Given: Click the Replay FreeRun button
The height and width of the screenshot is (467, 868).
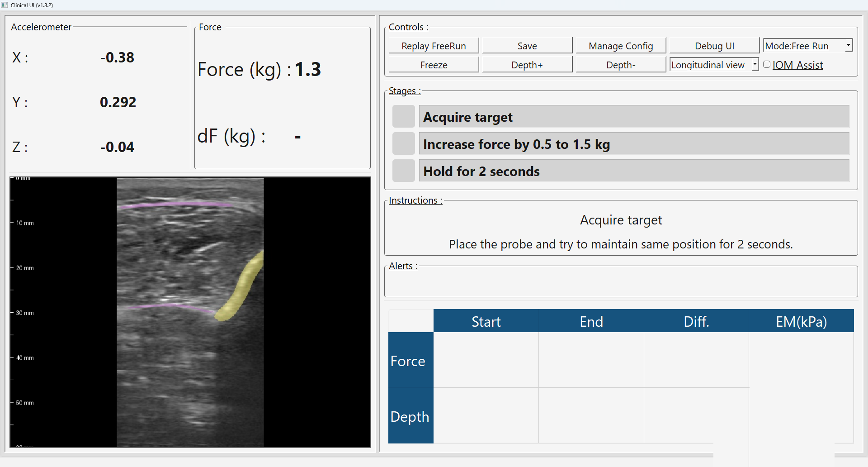Looking at the screenshot, I should click(434, 46).
